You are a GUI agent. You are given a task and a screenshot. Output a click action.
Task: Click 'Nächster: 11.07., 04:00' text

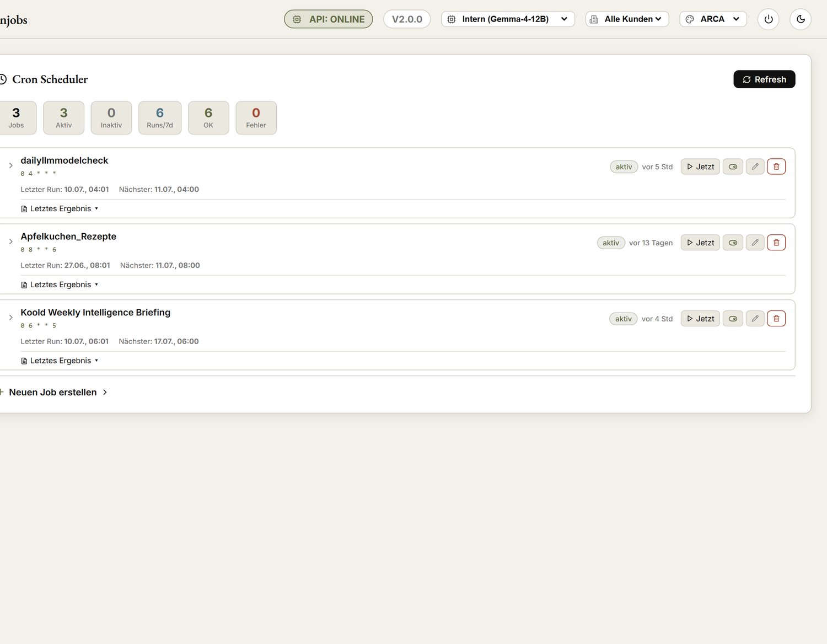pos(159,189)
